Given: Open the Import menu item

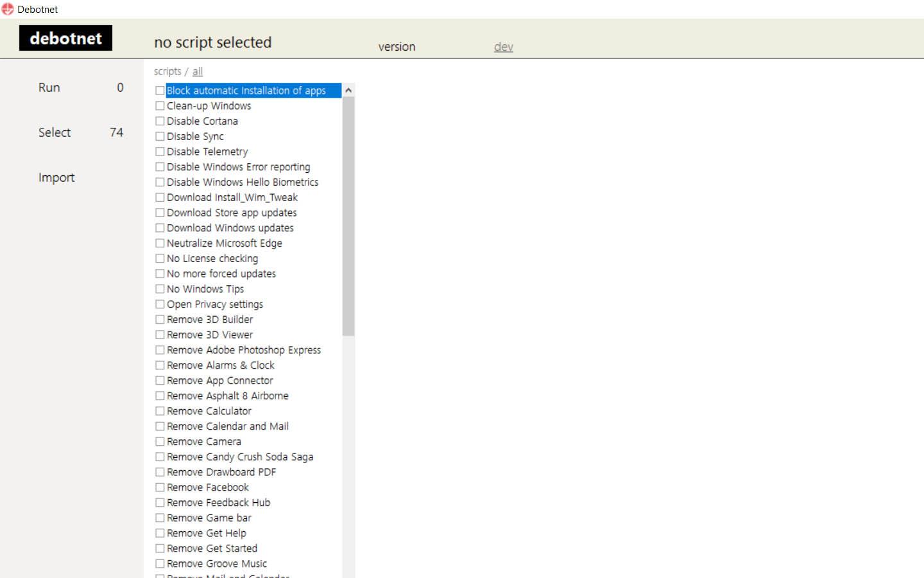Looking at the screenshot, I should [x=56, y=177].
